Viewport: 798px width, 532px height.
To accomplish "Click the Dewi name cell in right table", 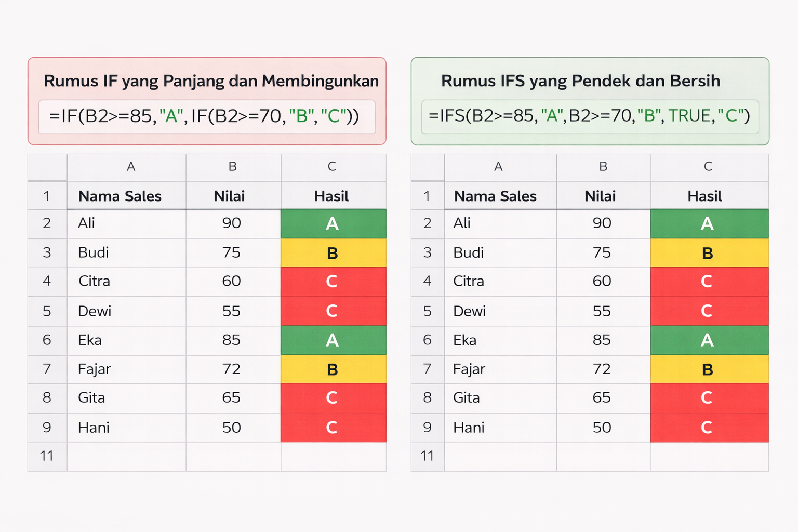I will (x=500, y=311).
